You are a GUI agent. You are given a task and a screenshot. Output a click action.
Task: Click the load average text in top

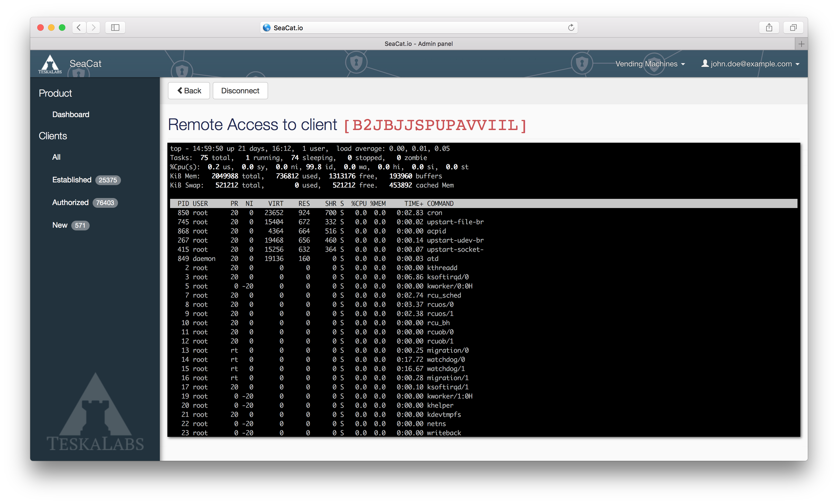(x=393, y=148)
